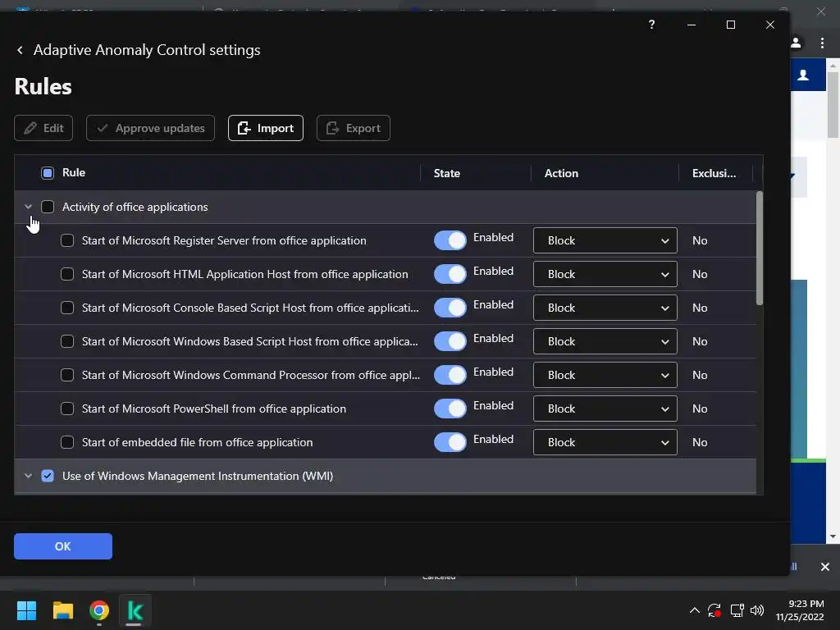Check the Microsoft PowerShell rule checkbox

67,409
